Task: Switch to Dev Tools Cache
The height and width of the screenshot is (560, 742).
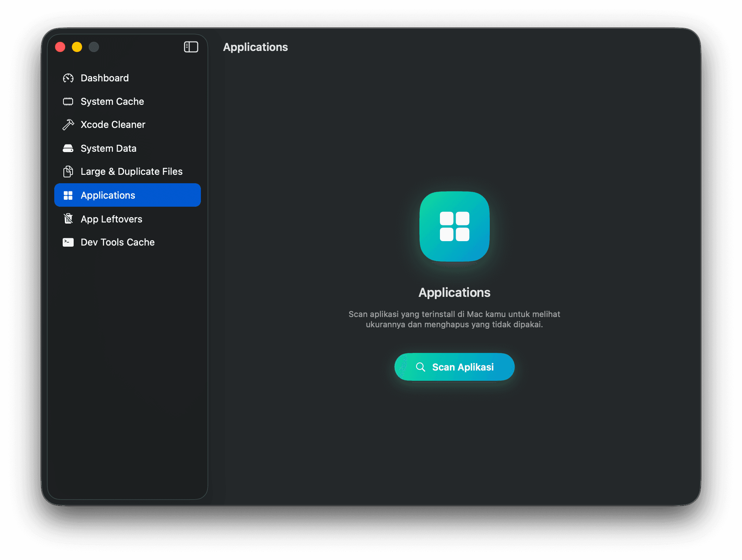Action: coord(128,242)
